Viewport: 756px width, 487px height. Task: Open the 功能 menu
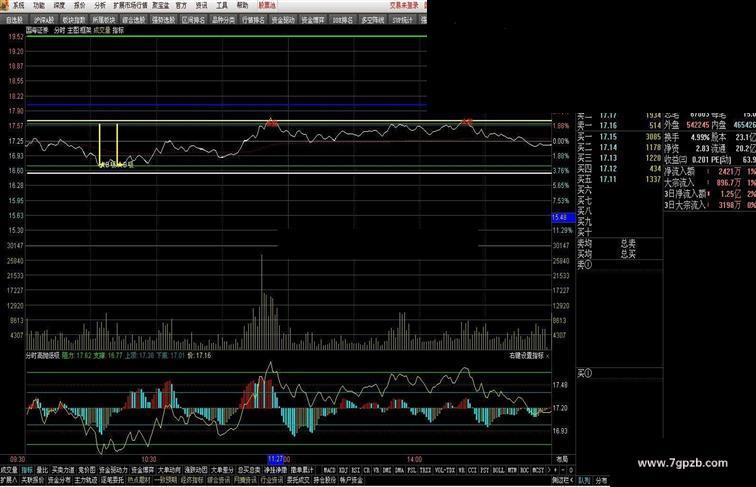tap(39, 6)
